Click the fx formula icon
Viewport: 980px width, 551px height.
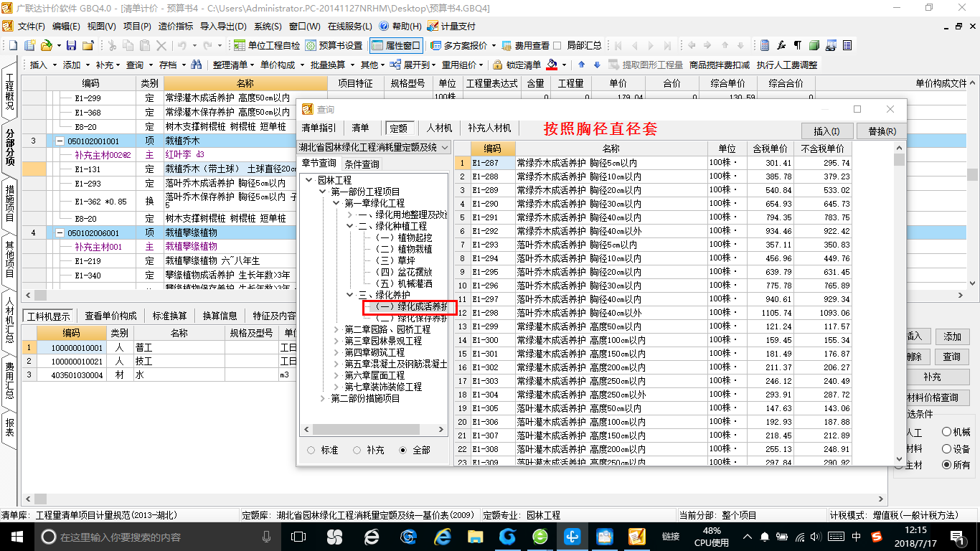click(781, 45)
